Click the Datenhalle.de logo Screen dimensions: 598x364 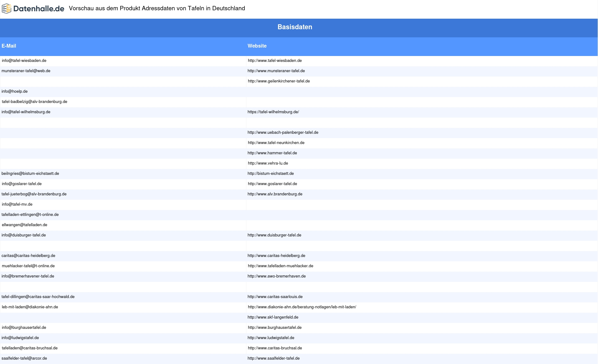(x=33, y=9)
